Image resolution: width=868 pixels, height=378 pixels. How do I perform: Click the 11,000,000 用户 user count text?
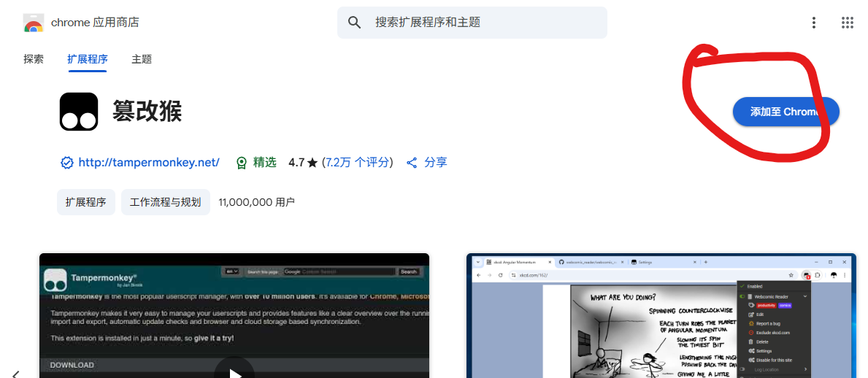257,202
